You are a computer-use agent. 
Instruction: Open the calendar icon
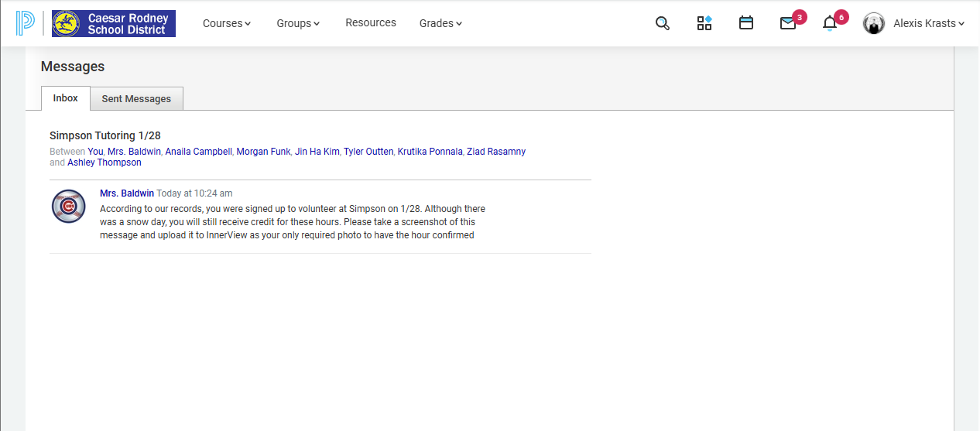pos(746,23)
